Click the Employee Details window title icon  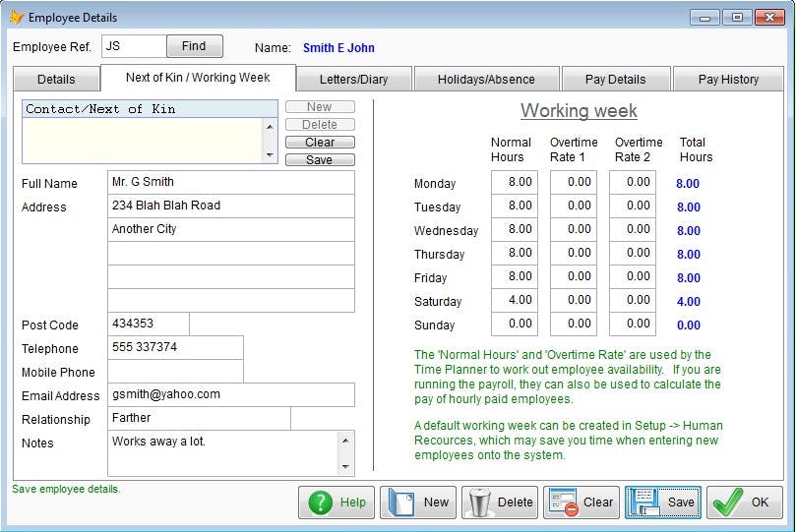17,18
